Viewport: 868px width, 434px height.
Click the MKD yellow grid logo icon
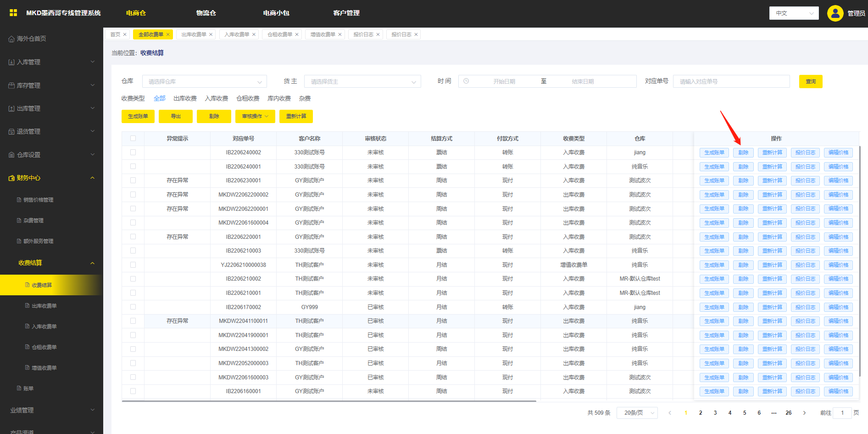click(13, 13)
